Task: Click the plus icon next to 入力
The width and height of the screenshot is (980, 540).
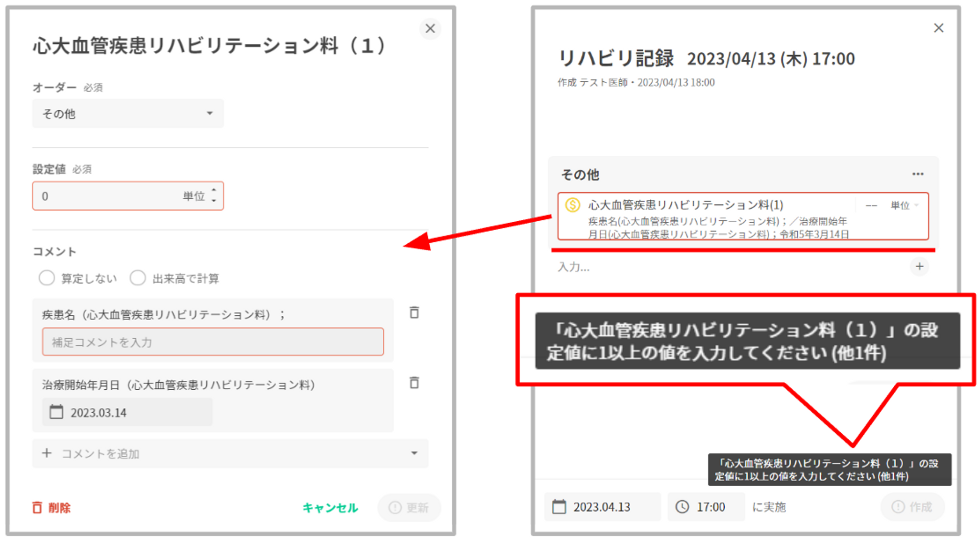Action: point(919,266)
